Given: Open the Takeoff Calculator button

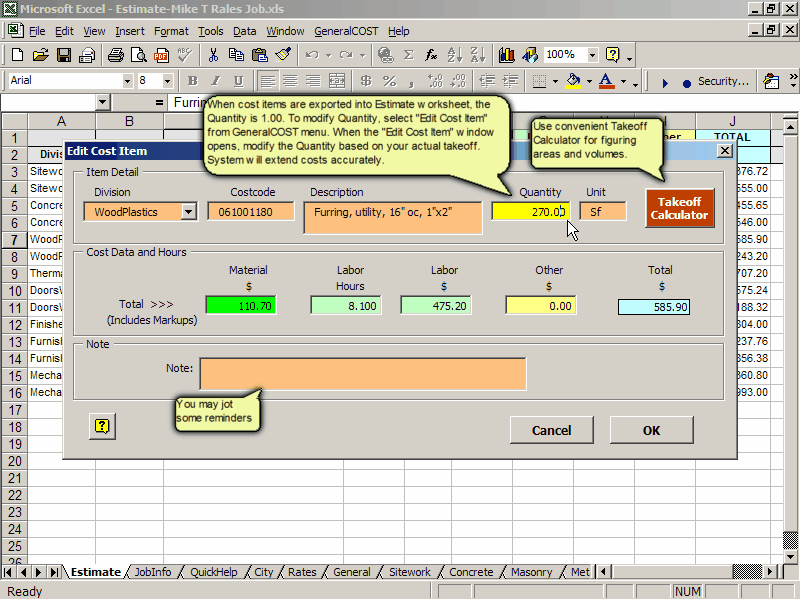Looking at the screenshot, I should (x=679, y=208).
